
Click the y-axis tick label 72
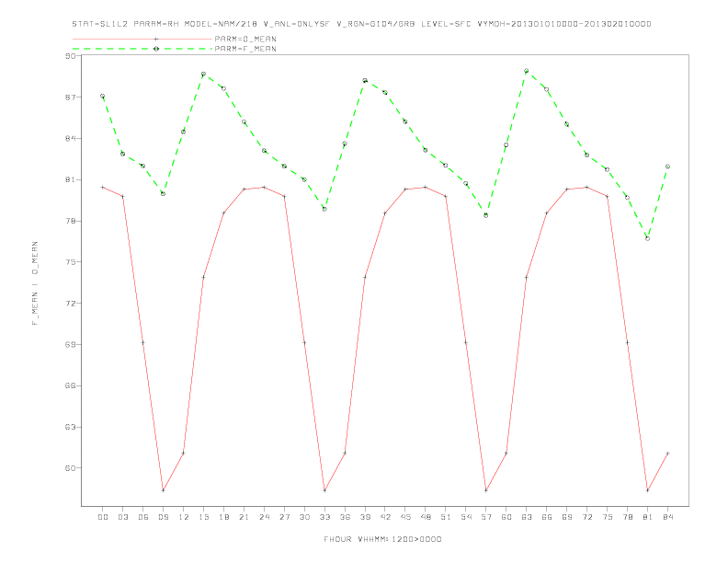pos(71,304)
